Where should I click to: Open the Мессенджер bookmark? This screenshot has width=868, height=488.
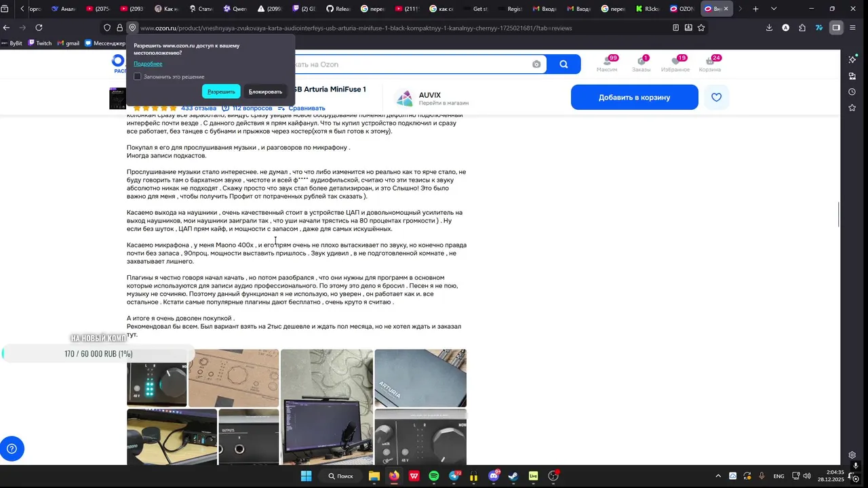(x=104, y=43)
